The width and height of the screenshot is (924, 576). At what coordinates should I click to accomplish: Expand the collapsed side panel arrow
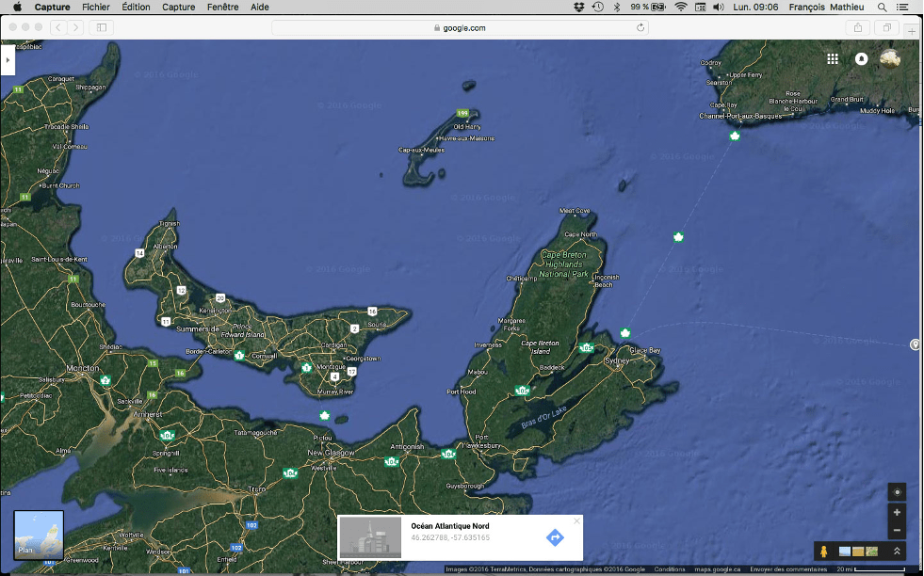point(8,59)
